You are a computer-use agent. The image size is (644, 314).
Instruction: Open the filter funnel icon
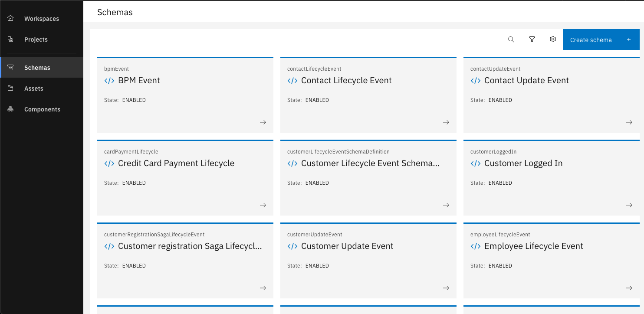click(x=532, y=39)
